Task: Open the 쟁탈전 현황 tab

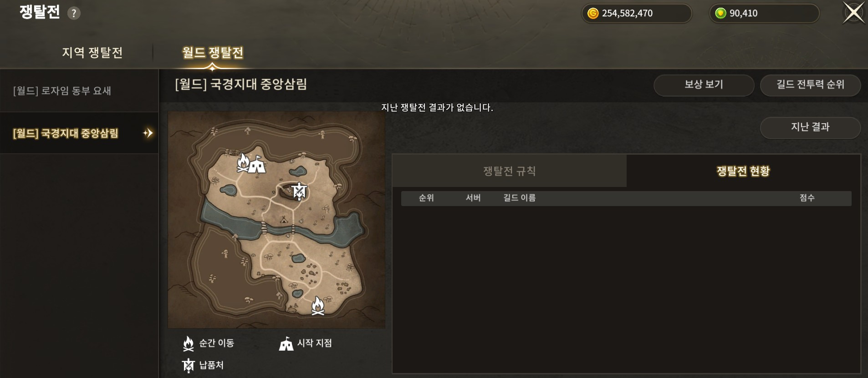Action: [743, 171]
